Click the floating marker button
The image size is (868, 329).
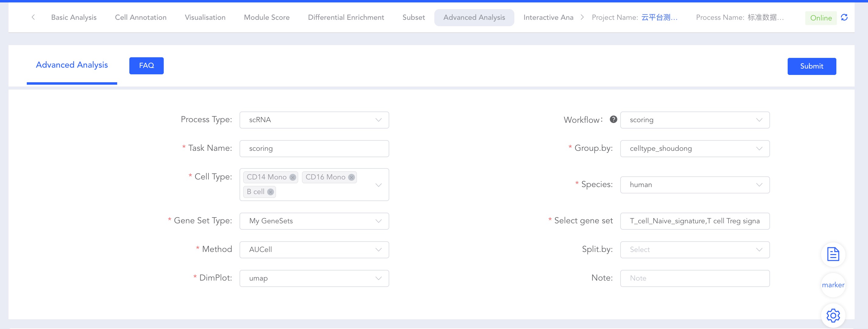pos(833,285)
